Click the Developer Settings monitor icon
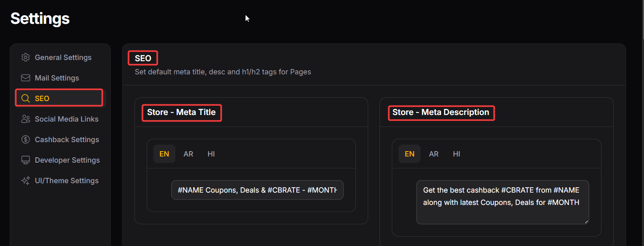The width and height of the screenshot is (644, 246). pos(25,160)
